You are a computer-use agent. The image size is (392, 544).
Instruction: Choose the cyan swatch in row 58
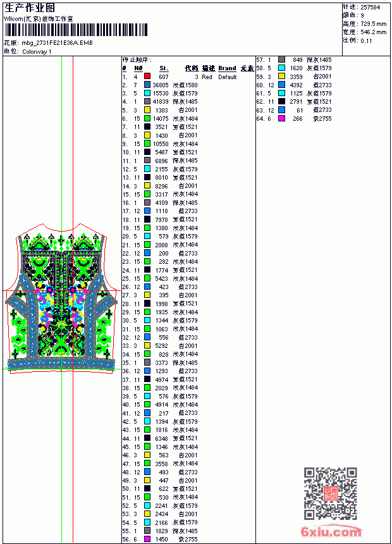[282, 68]
